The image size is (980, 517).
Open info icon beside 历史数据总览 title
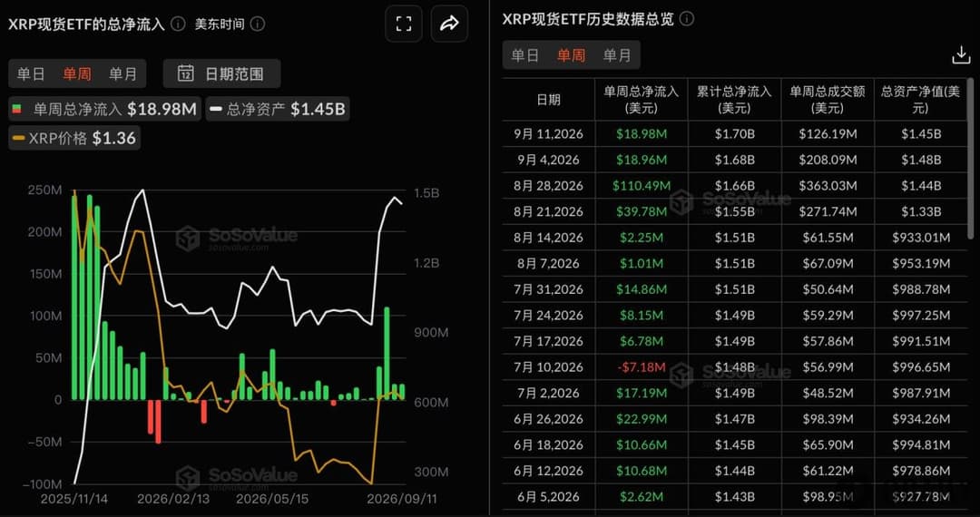coord(686,19)
